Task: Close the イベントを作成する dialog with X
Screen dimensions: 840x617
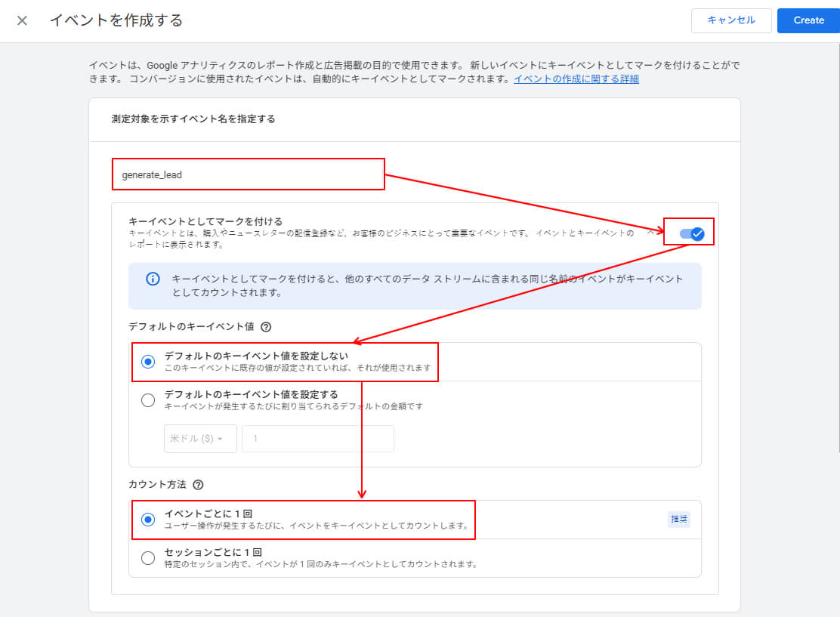Action: pos(22,20)
